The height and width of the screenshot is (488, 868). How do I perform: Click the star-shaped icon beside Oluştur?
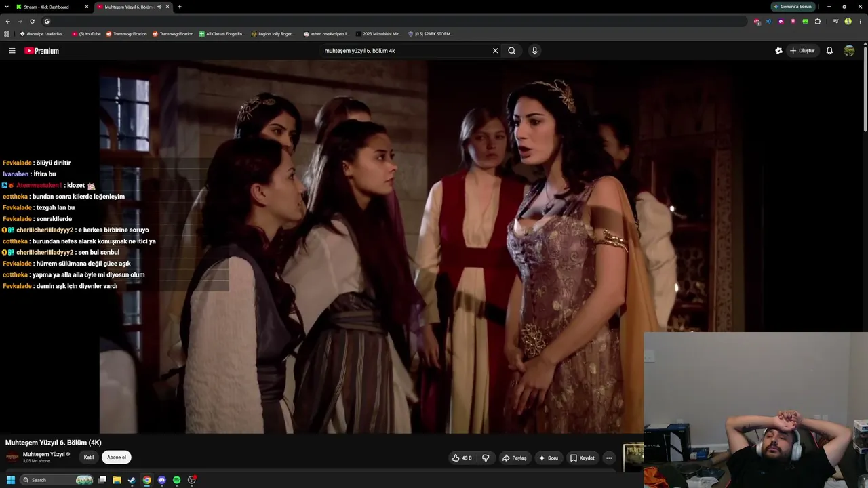(x=778, y=51)
